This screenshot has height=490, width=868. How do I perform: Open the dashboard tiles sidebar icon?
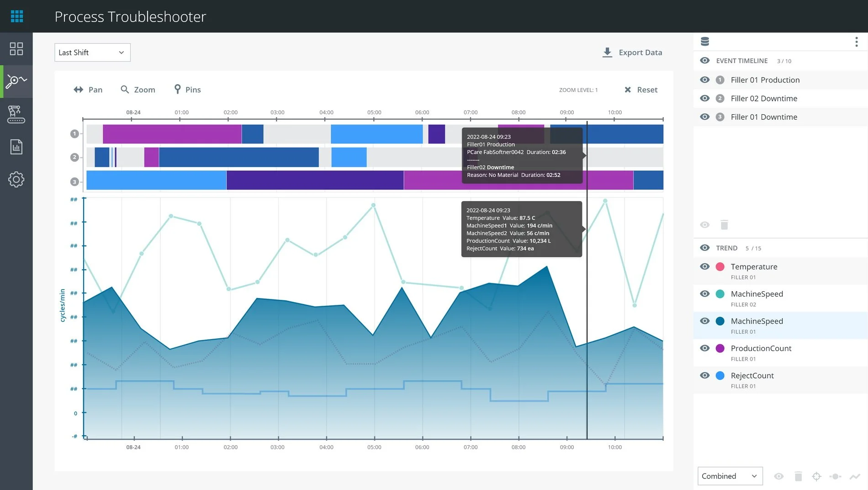point(16,49)
